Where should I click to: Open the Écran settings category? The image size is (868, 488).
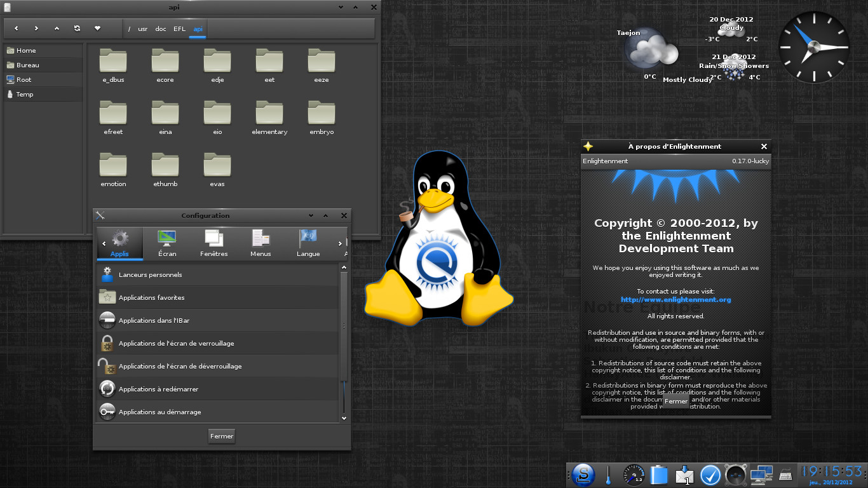click(x=167, y=243)
